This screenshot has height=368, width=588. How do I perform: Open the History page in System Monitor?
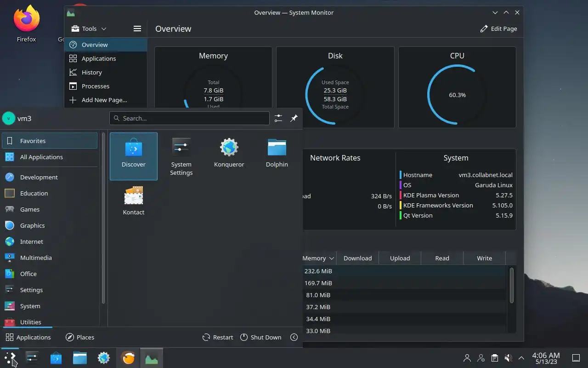106,72
